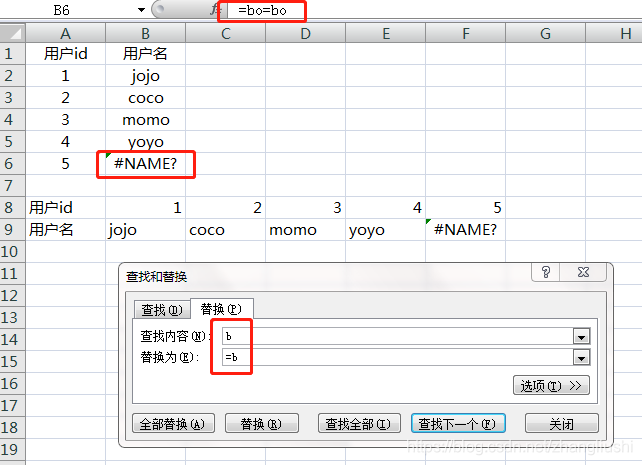Select column E header
The image size is (642, 465).
click(386, 34)
